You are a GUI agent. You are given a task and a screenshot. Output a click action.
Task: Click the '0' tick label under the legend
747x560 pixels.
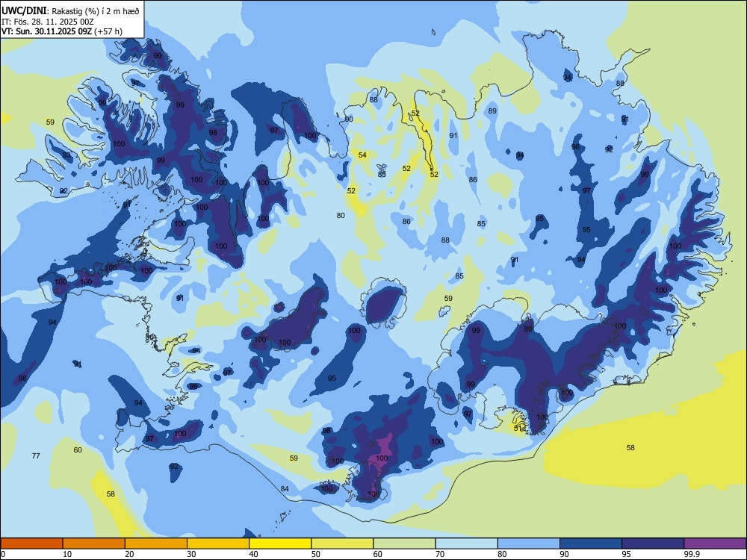(x=3, y=554)
